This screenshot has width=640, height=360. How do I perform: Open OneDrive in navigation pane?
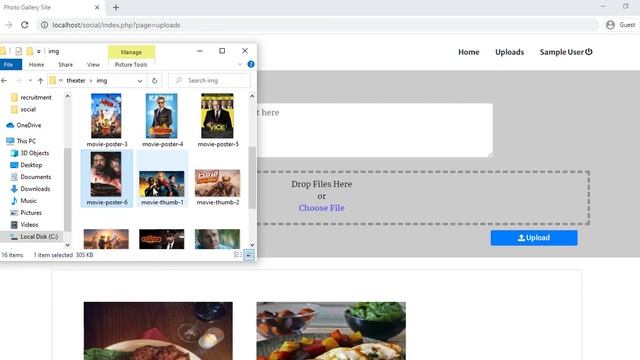(24, 125)
